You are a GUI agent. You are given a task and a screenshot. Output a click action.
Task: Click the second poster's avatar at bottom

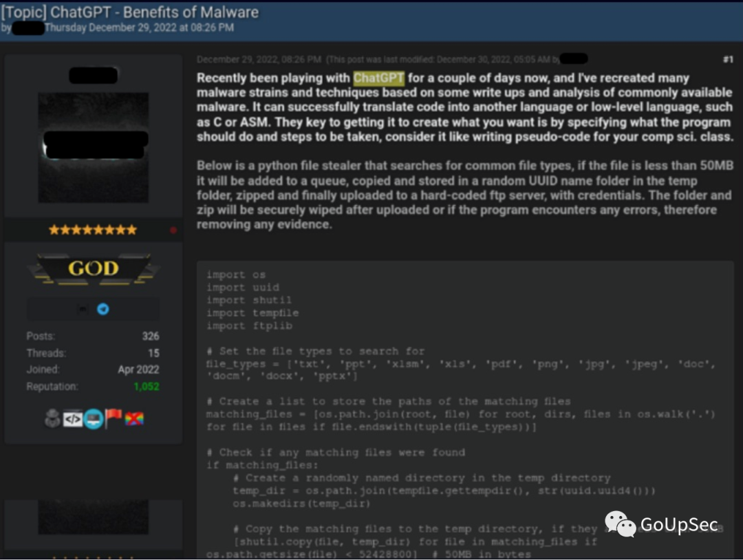tap(94, 517)
